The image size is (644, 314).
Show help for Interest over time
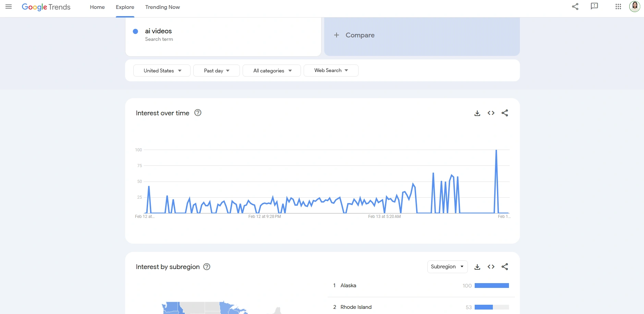click(x=198, y=113)
